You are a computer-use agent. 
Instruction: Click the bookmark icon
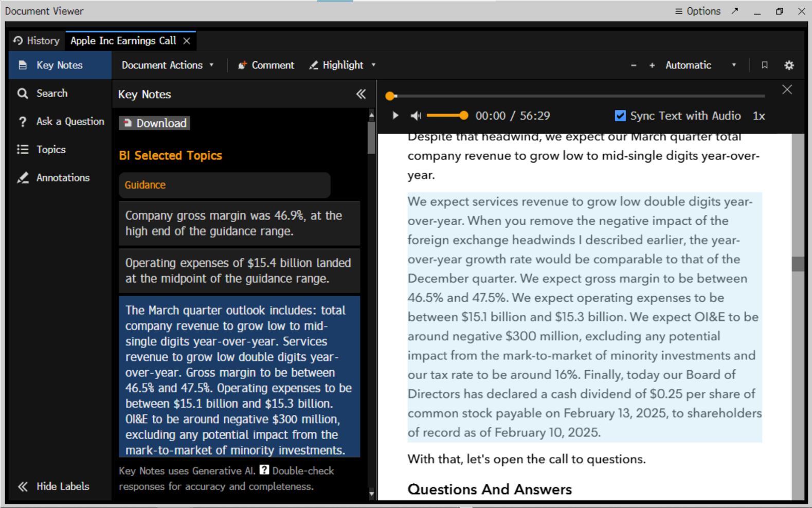(x=765, y=65)
